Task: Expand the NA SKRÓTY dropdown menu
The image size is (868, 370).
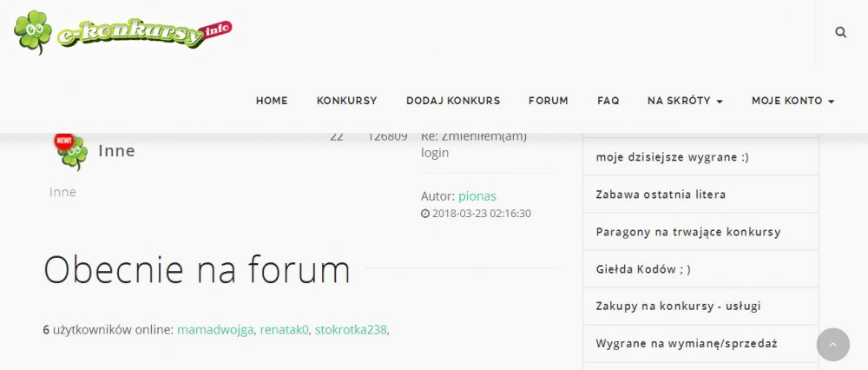Action: click(x=685, y=101)
